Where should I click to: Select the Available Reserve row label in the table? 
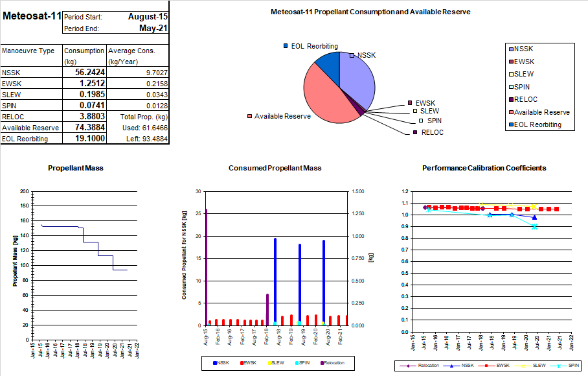pyautogui.click(x=30, y=128)
